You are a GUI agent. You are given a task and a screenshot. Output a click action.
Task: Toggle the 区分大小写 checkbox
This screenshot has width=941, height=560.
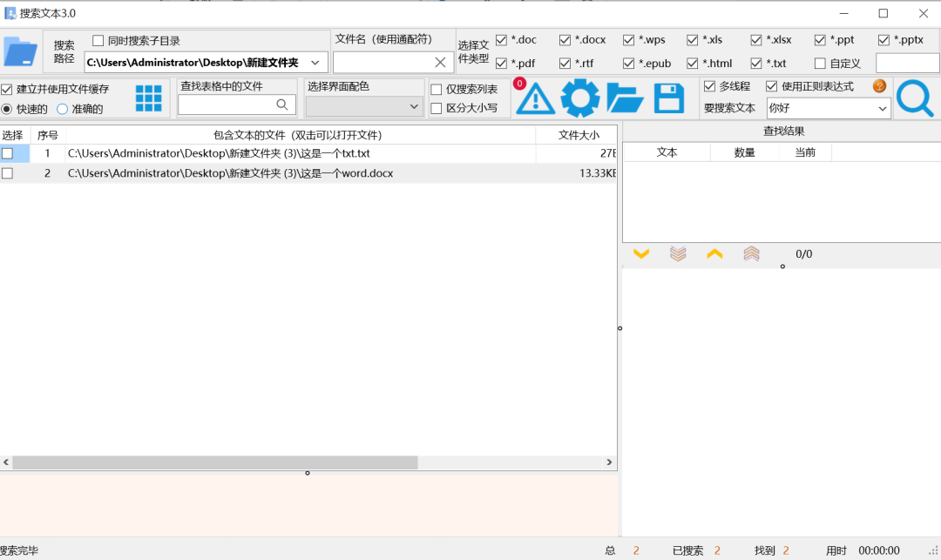click(437, 108)
